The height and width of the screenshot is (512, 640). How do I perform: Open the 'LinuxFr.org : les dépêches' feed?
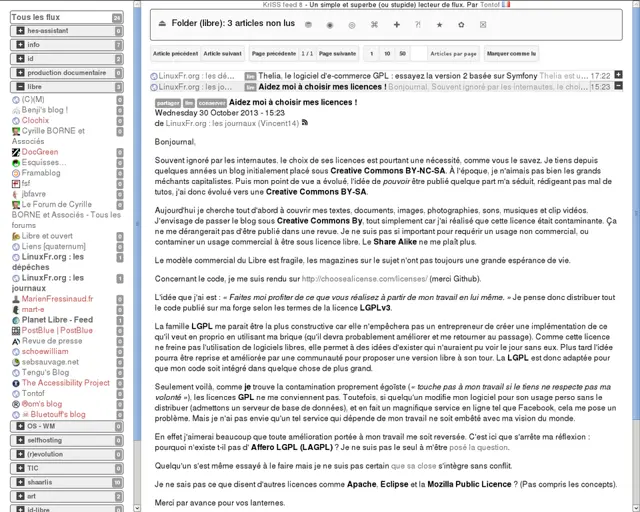click(48, 262)
